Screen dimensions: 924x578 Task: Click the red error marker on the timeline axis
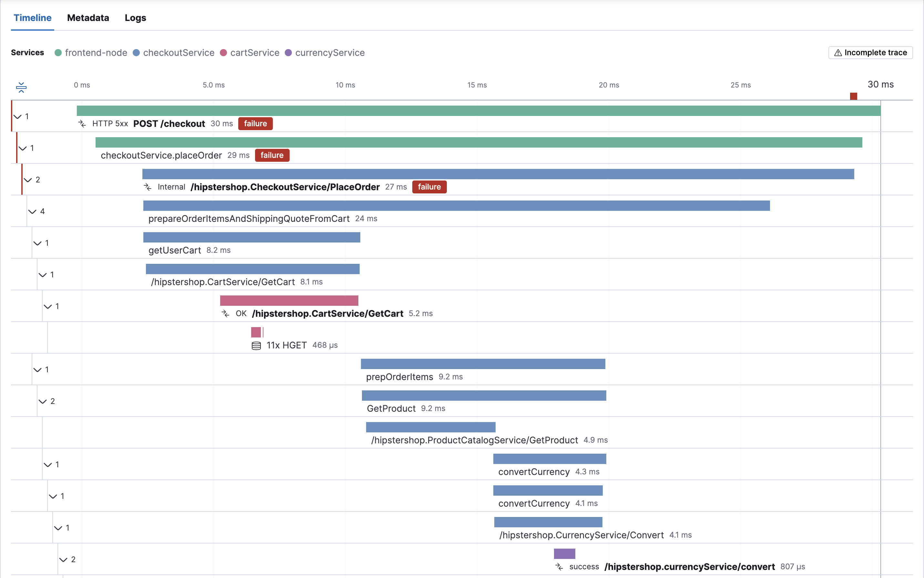click(853, 96)
